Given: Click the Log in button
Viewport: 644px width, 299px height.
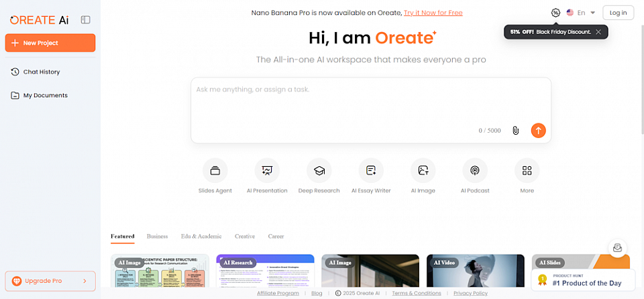Looking at the screenshot, I should (x=618, y=13).
